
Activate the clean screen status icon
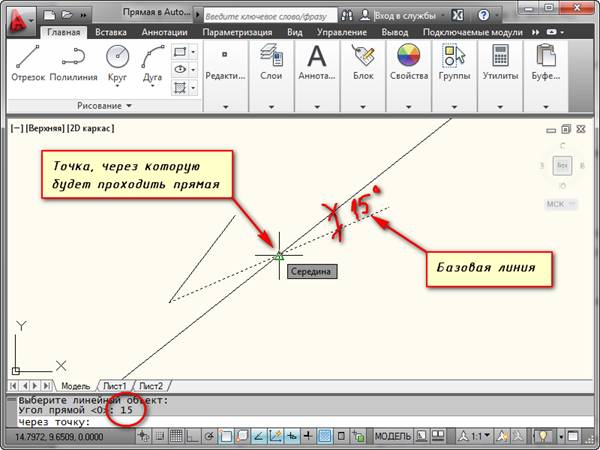(x=573, y=436)
